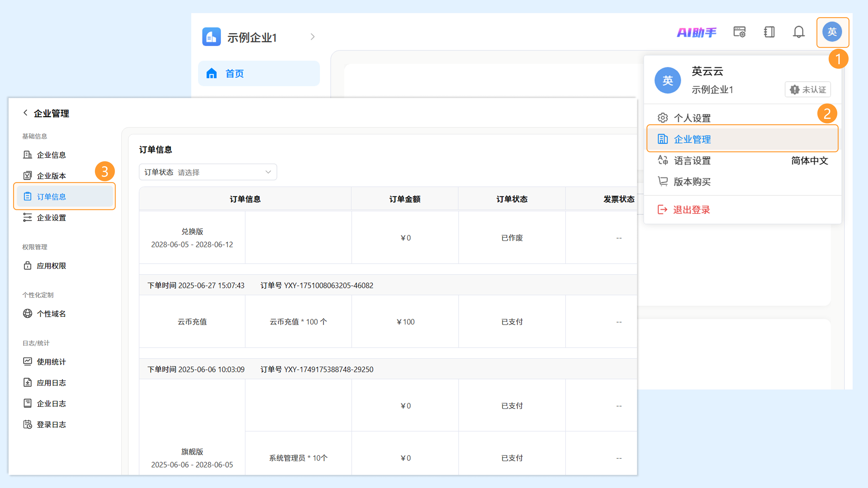The image size is (868, 488).
Task: Click the 英云云 user name
Action: 707,71
